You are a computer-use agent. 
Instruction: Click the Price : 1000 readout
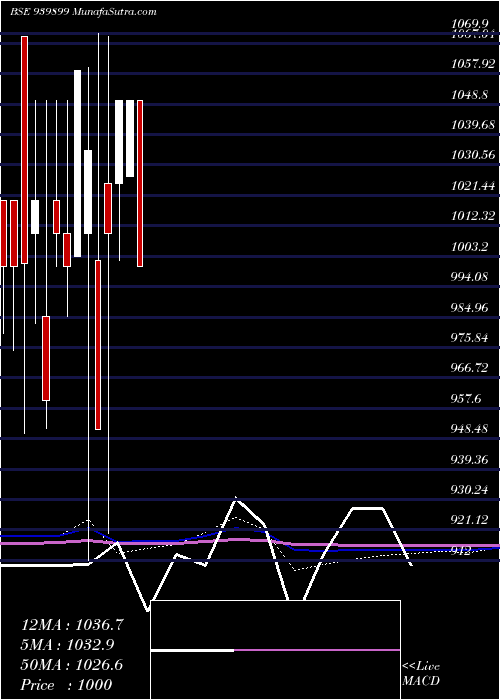point(66,685)
